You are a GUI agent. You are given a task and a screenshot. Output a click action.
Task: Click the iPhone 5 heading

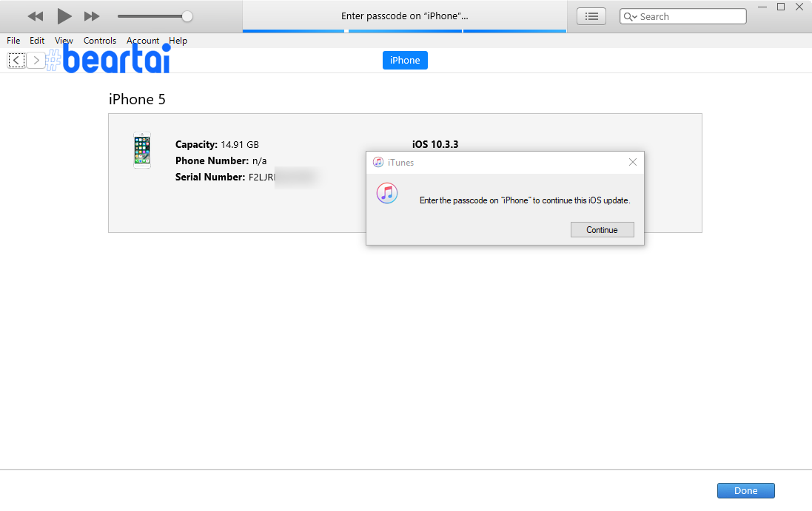tap(137, 99)
